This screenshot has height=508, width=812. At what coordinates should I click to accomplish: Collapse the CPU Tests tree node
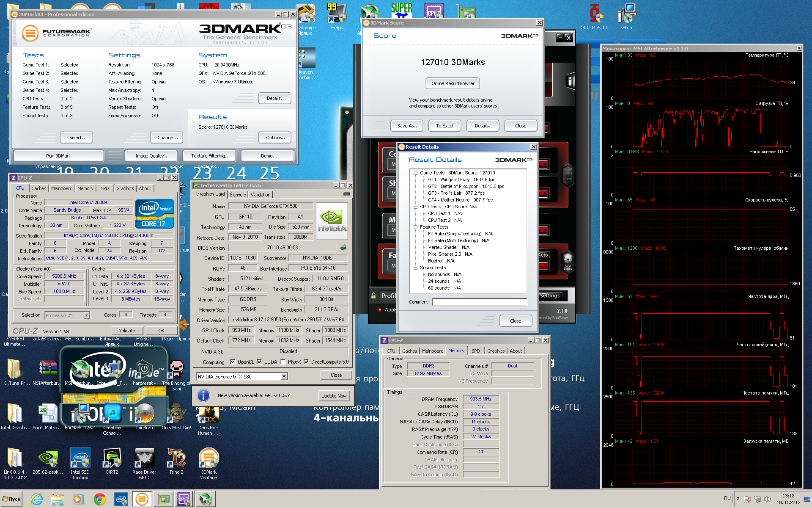(x=416, y=207)
